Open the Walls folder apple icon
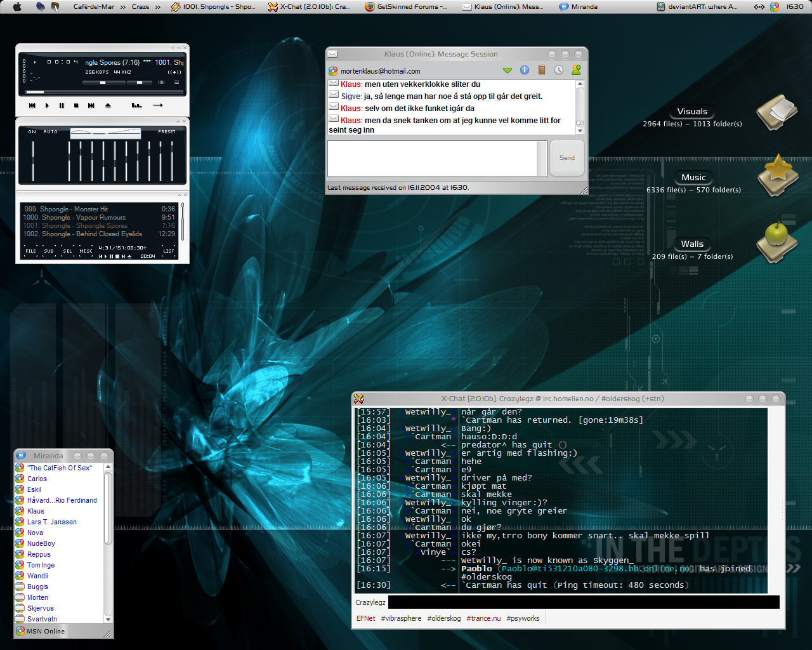Image resolution: width=812 pixels, height=650 pixels. pyautogui.click(x=776, y=242)
